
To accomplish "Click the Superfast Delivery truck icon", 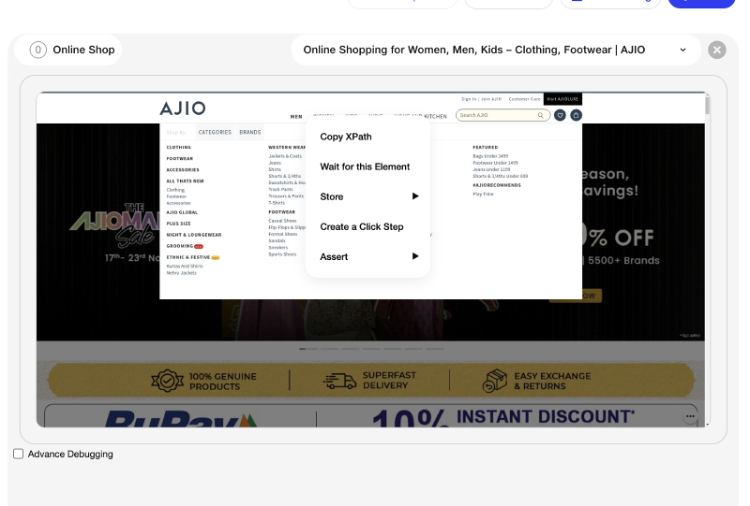I will tap(340, 381).
